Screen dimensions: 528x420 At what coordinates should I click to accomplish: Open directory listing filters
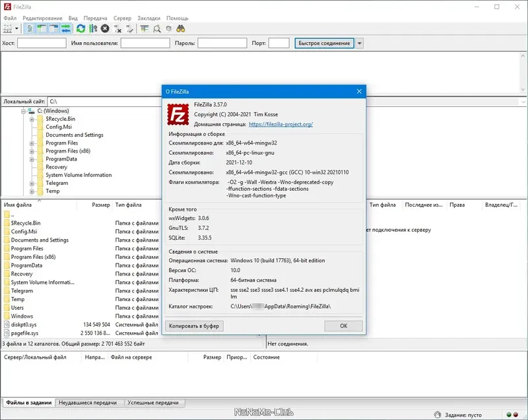[x=145, y=29]
